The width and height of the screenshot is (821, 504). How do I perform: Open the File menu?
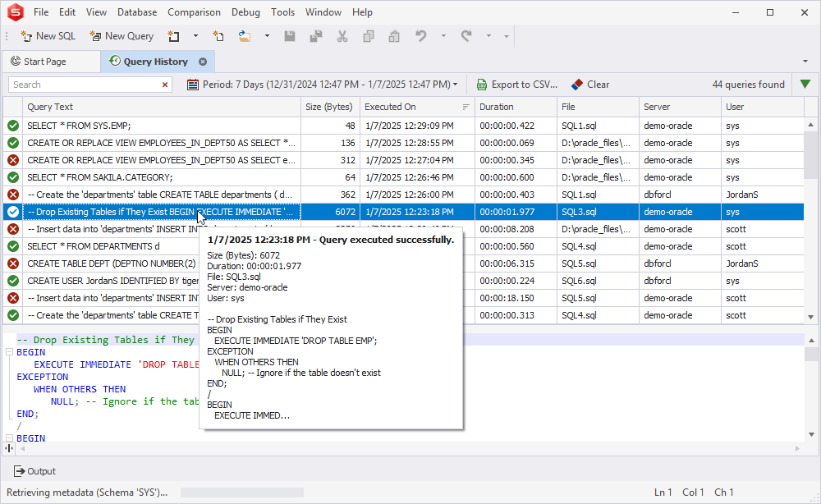tap(41, 12)
